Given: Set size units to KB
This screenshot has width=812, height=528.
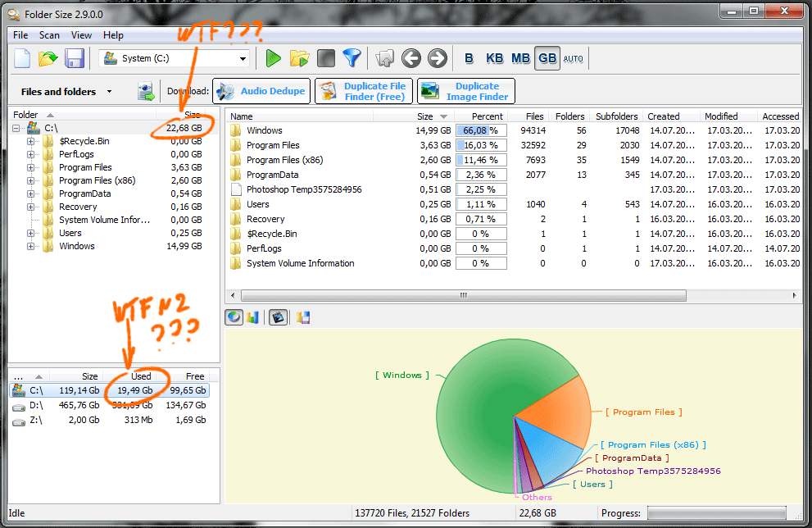Looking at the screenshot, I should click(495, 58).
